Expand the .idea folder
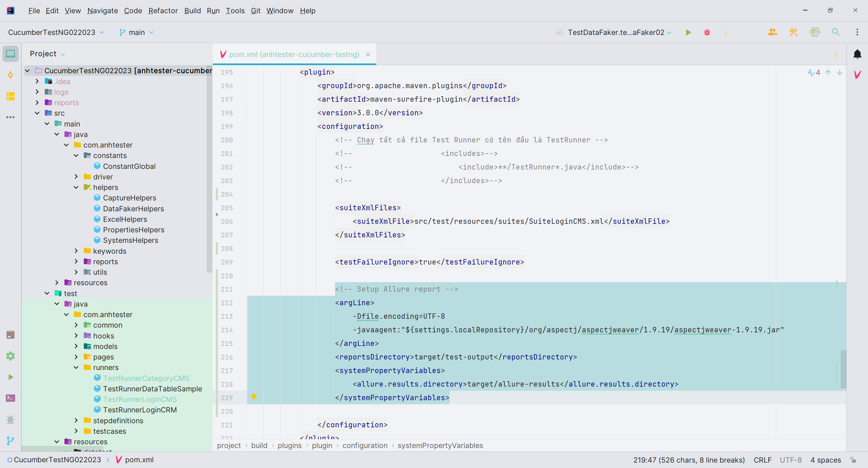 [x=37, y=81]
